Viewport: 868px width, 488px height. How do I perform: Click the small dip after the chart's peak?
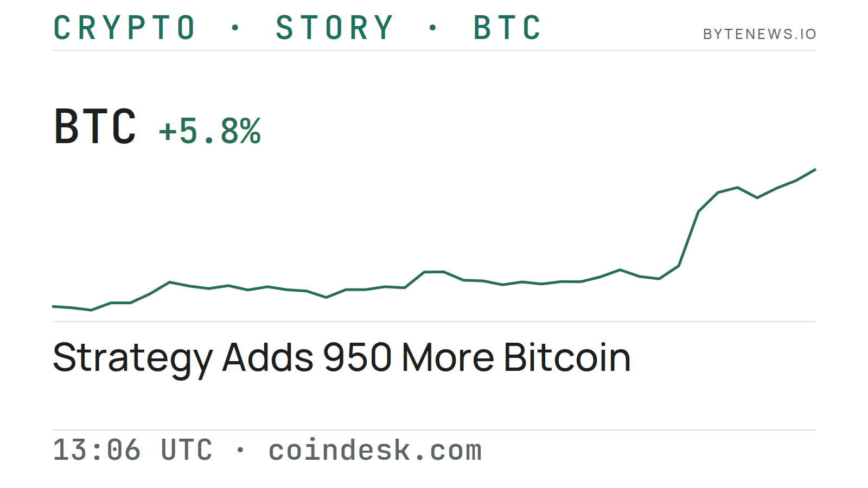click(x=757, y=197)
